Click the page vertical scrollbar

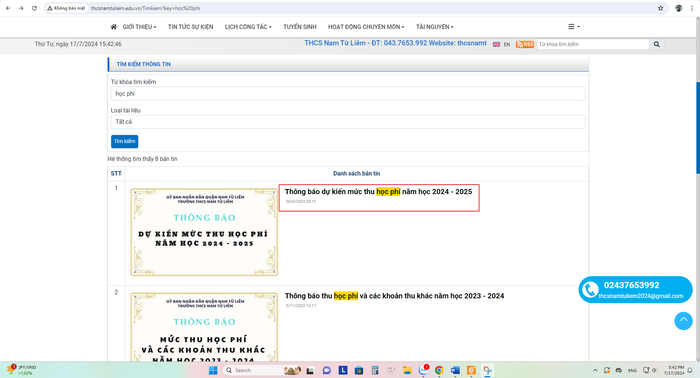[x=698, y=127]
